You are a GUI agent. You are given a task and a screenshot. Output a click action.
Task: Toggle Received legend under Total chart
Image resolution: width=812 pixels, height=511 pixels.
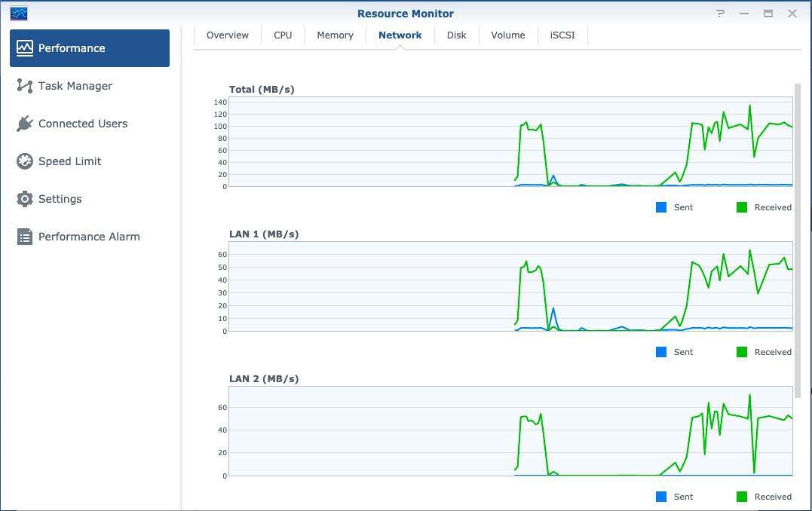pyautogui.click(x=764, y=207)
